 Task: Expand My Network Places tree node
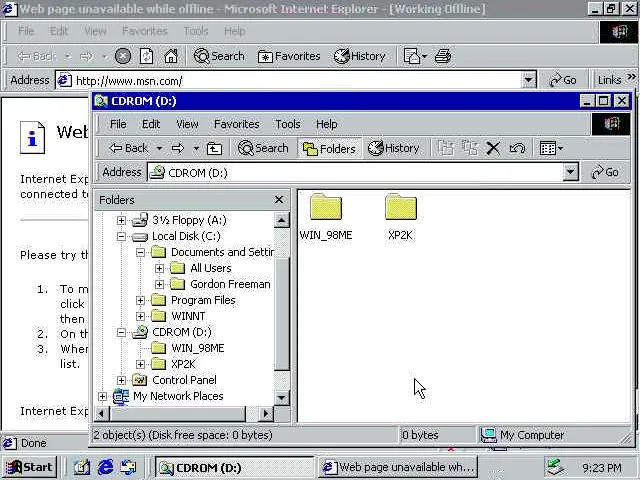[x=102, y=396]
